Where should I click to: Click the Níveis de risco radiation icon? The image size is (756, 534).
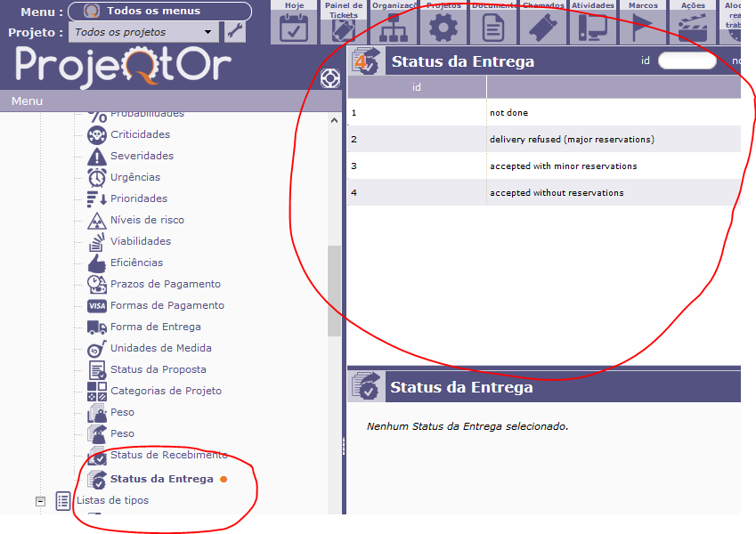97,220
